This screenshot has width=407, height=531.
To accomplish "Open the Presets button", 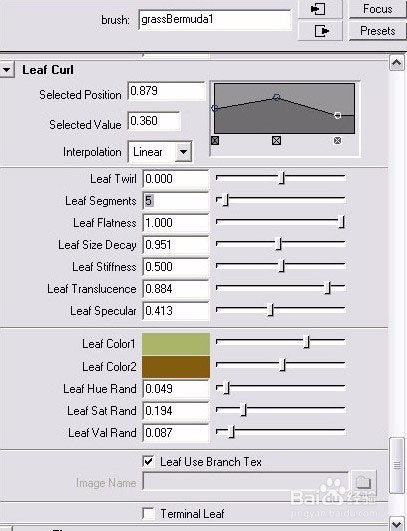I will (378, 31).
